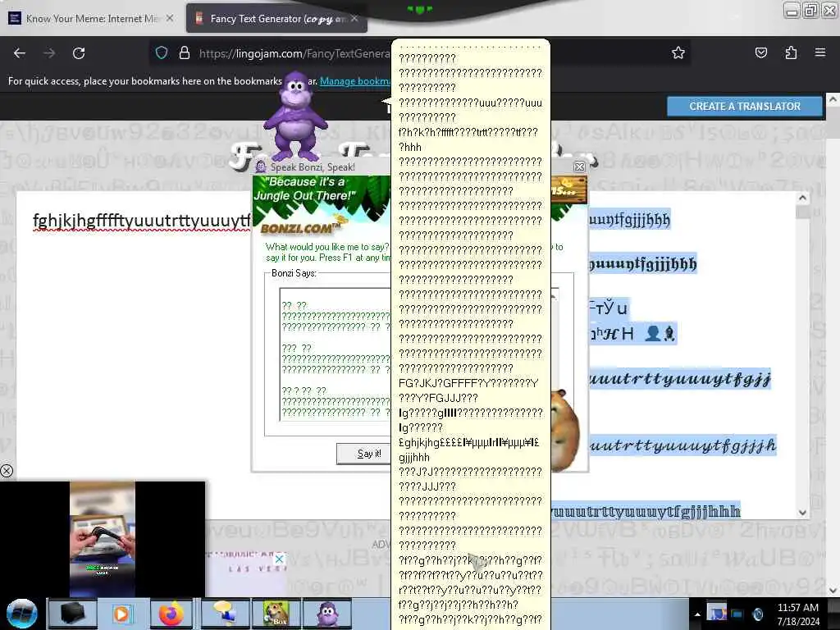
Task: Click the page scrollbar up arrow
Action: (832, 99)
